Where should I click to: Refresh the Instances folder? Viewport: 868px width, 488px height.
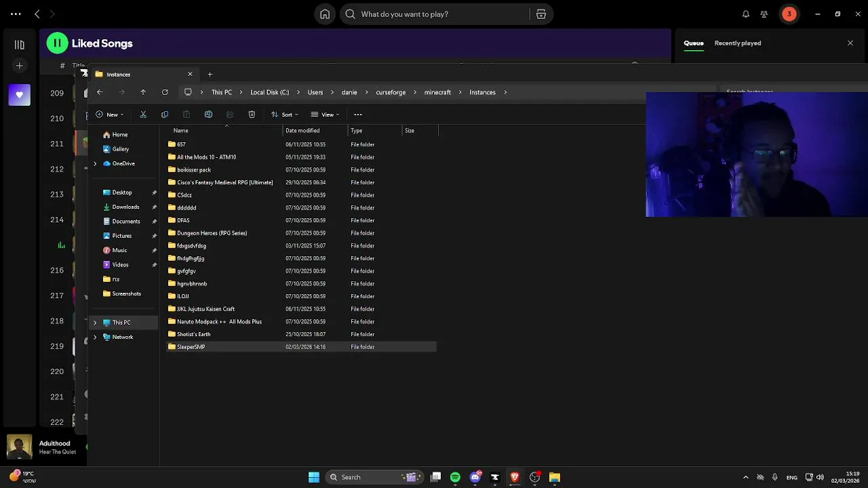(165, 92)
